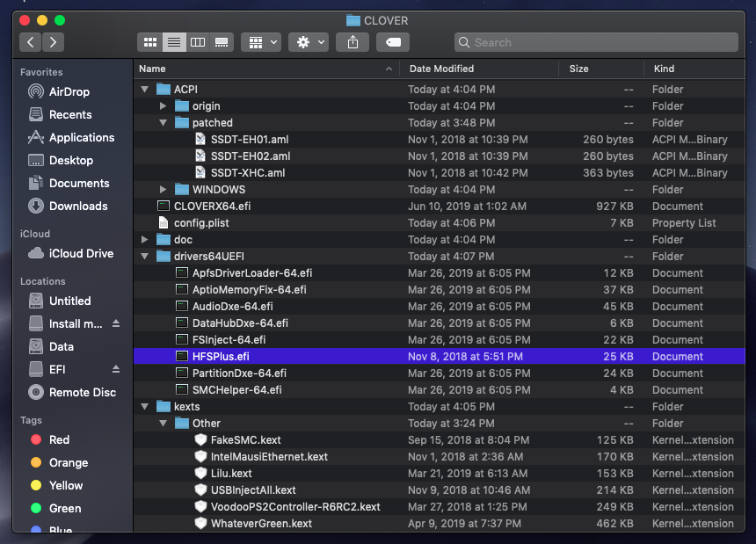The width and height of the screenshot is (756, 544).
Task: Eject the Install m... volume
Action: click(116, 323)
